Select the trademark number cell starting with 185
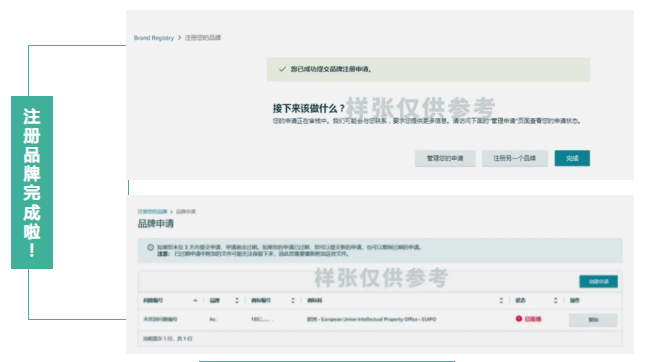This screenshot has height=362, width=668. click(x=262, y=319)
